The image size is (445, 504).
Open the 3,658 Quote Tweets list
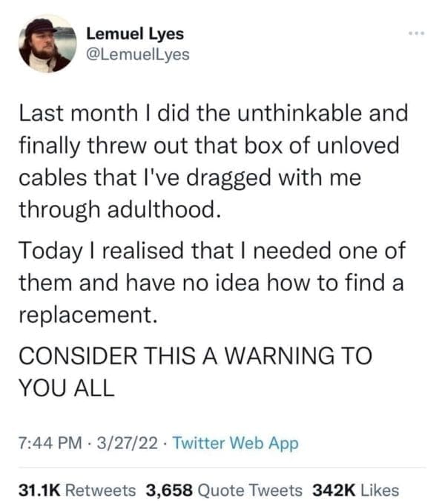[224, 490]
